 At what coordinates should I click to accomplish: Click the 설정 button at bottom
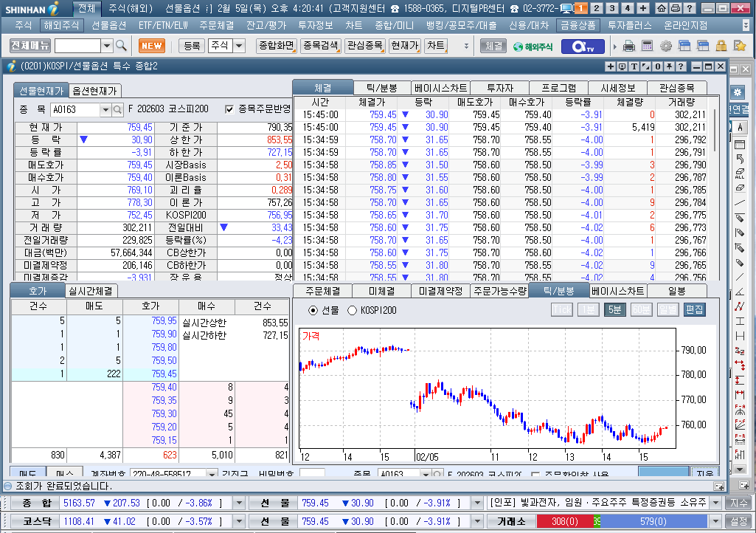click(738, 521)
